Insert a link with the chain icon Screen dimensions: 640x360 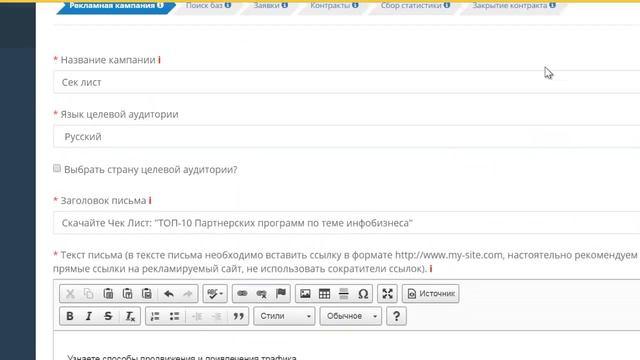(242, 293)
